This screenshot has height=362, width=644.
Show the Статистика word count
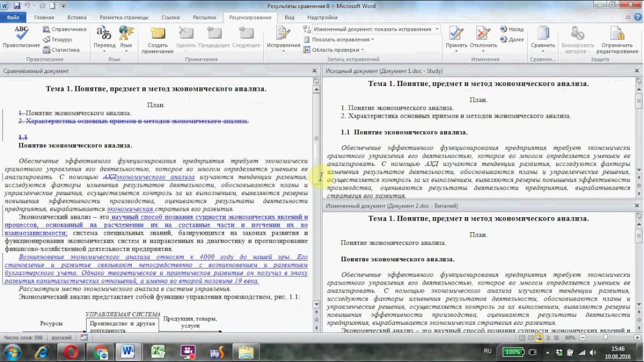coord(61,50)
